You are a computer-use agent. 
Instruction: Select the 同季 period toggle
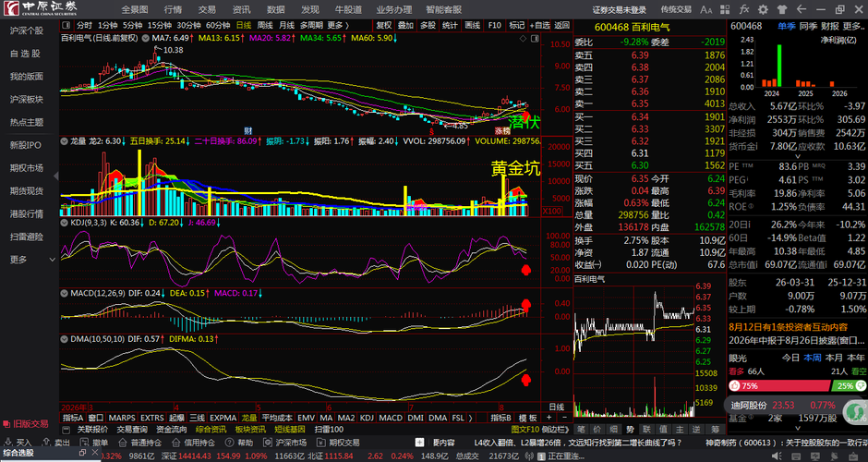[x=808, y=26]
